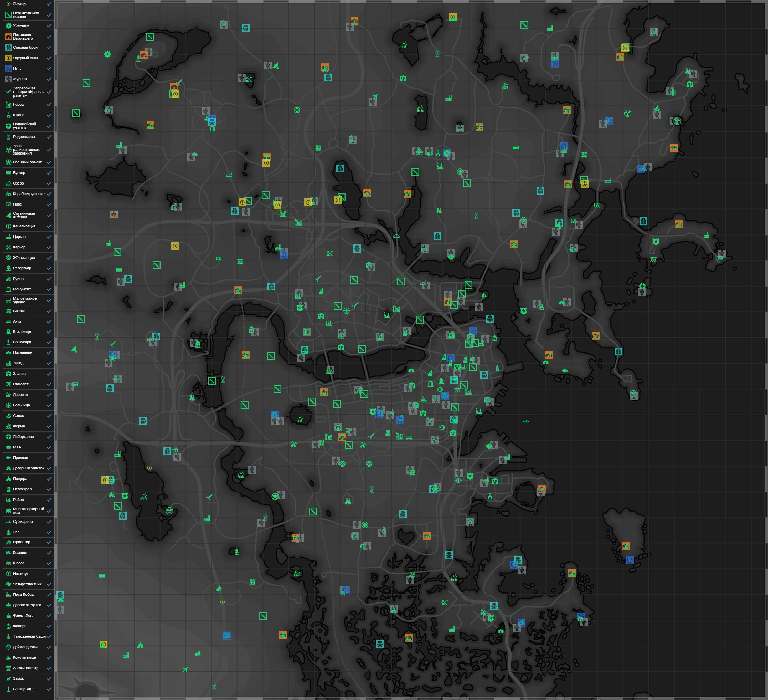This screenshot has width=768, height=700.
Task: Select the 'Завод' legend label
Action: pos(18,363)
